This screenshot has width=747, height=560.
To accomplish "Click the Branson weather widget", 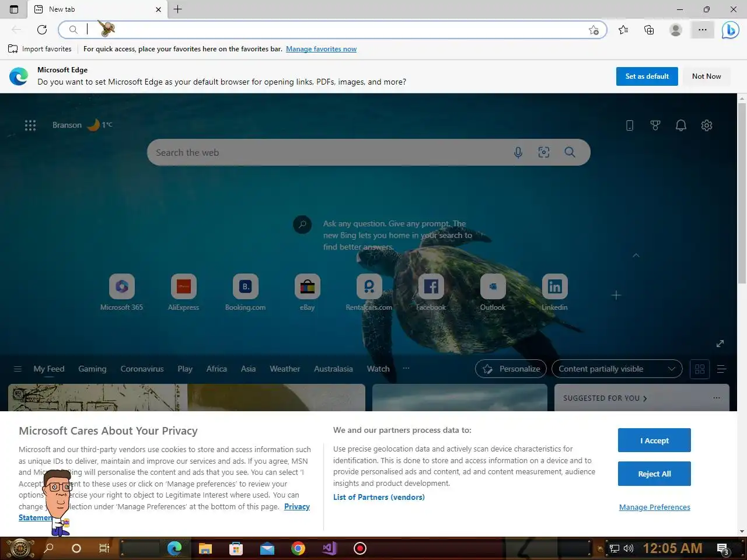I will (82, 125).
